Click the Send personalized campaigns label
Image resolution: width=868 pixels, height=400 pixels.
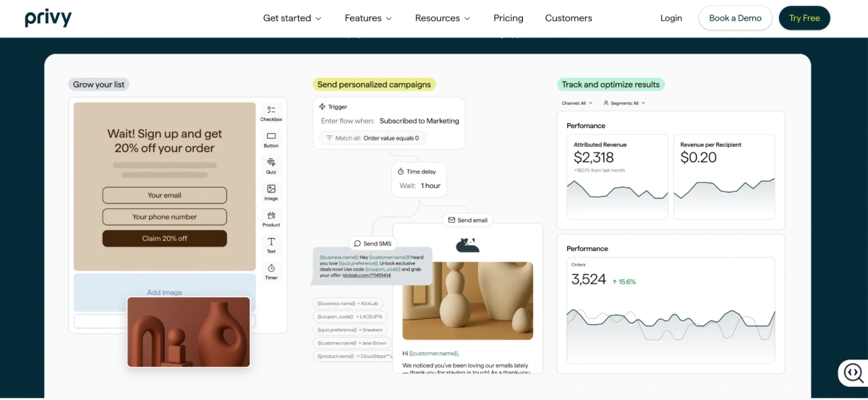[x=374, y=85]
